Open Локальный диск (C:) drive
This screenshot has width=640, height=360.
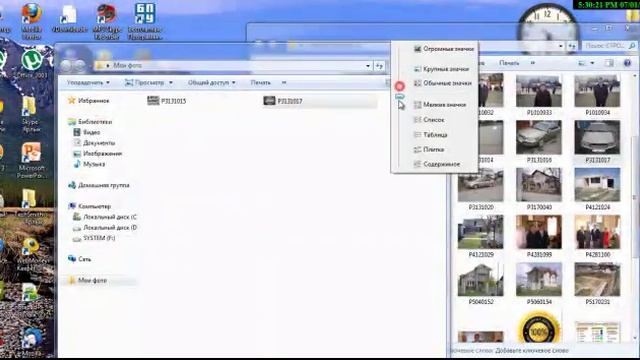tap(105, 217)
